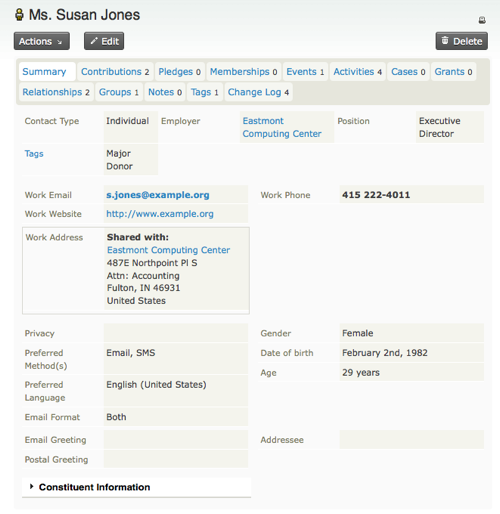View the Change Log tab

pos(258,92)
